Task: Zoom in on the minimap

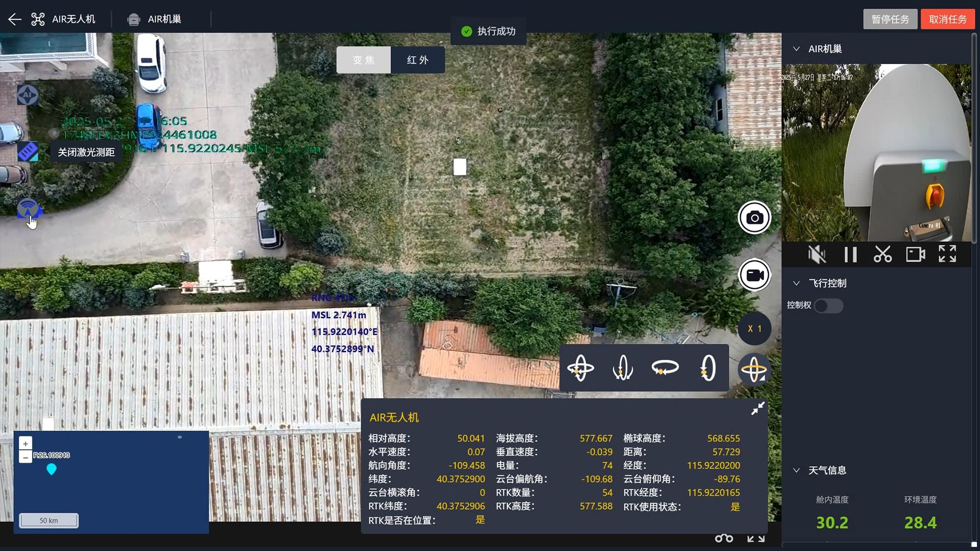Action: click(26, 443)
